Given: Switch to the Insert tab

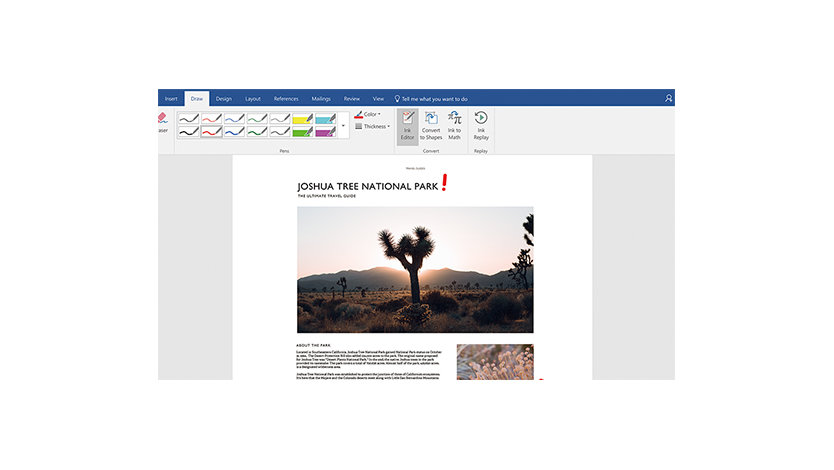Looking at the screenshot, I should point(171,99).
